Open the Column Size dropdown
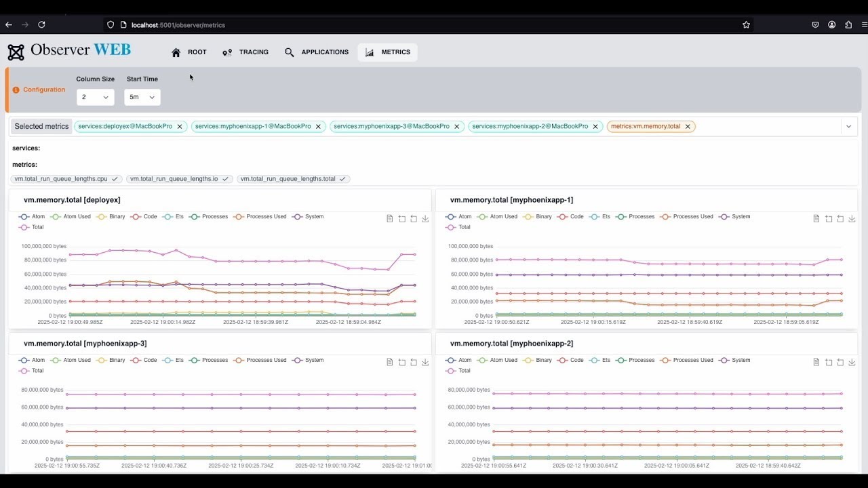868x488 pixels. pos(95,97)
